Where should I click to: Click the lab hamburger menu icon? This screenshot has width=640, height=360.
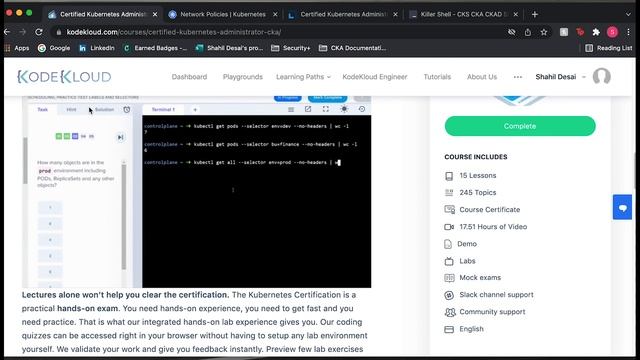[x=291, y=109]
